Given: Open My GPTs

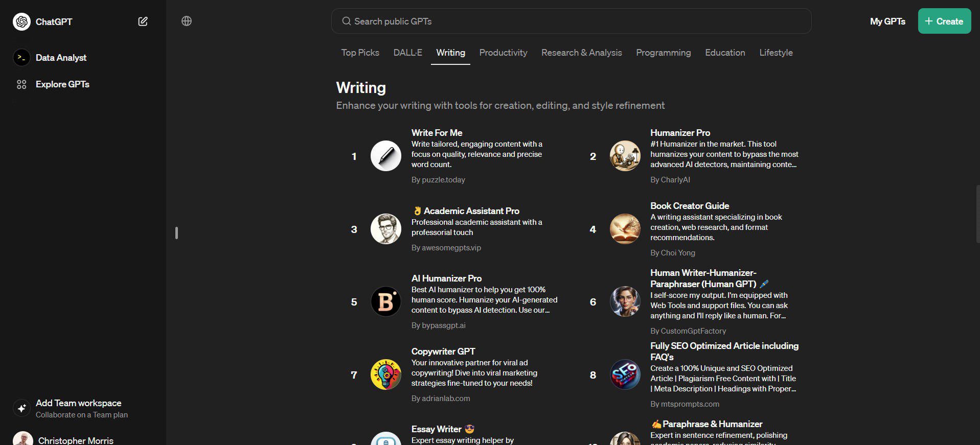Looking at the screenshot, I should [887, 21].
